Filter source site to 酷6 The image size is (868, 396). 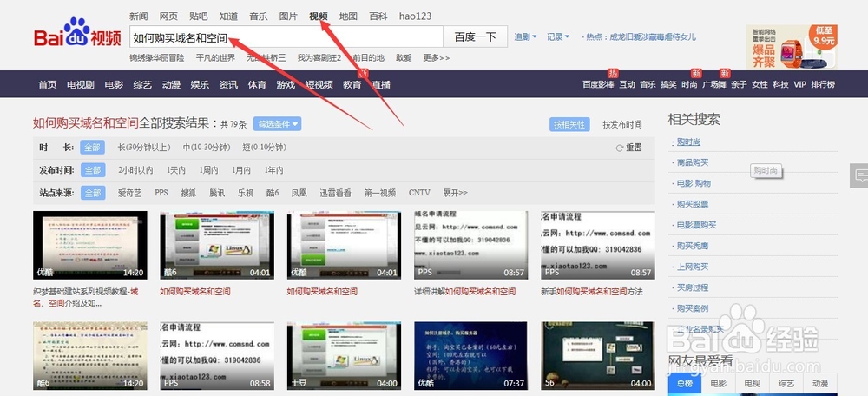click(x=273, y=193)
